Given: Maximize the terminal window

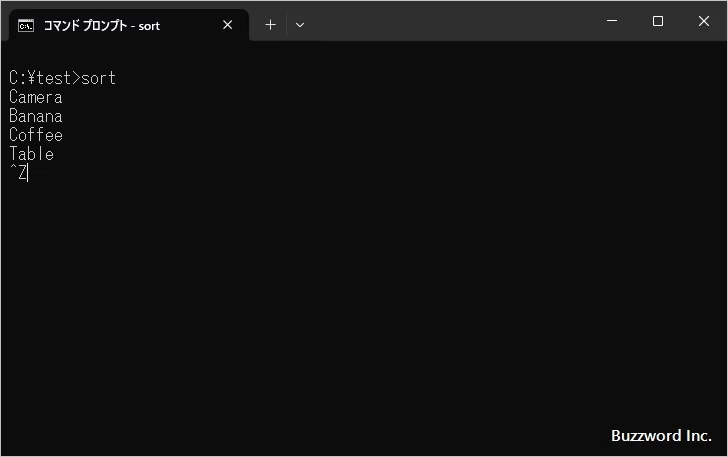Looking at the screenshot, I should tap(657, 21).
